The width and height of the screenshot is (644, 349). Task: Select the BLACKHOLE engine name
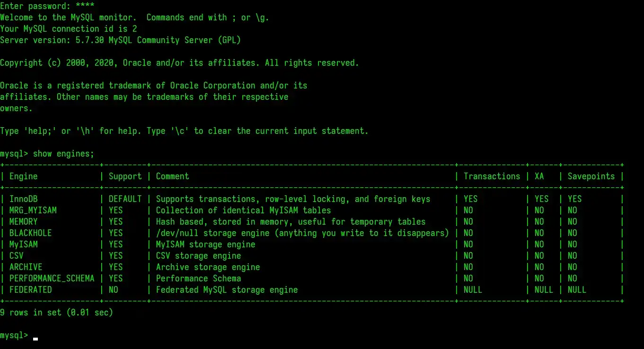coord(30,233)
